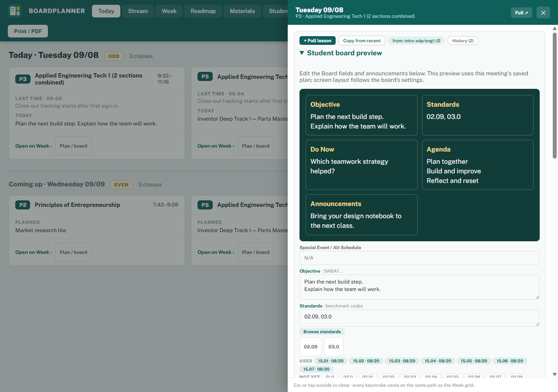558x392 pixels.
Task: Select the used standard 15.01 · 08/20
Action: coord(331,361)
